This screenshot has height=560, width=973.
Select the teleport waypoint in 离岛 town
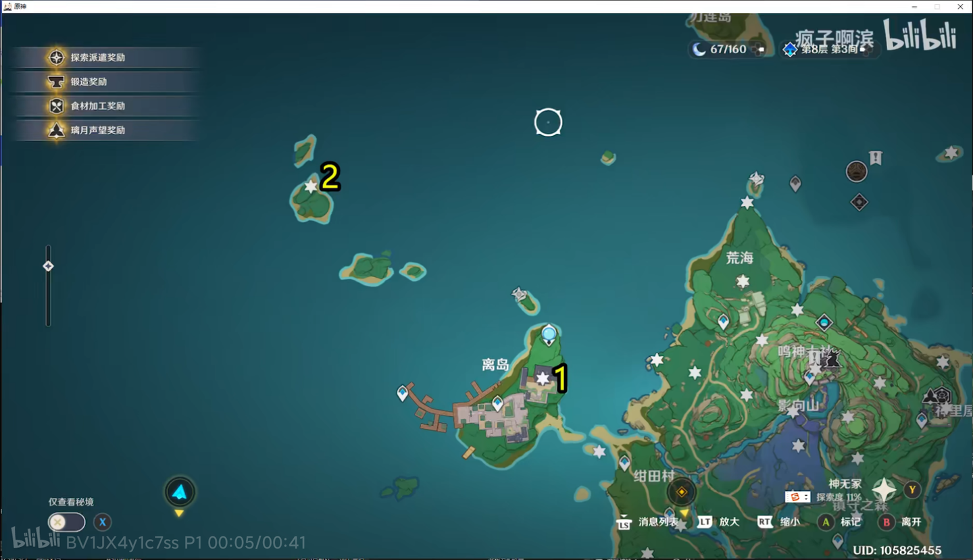498,403
